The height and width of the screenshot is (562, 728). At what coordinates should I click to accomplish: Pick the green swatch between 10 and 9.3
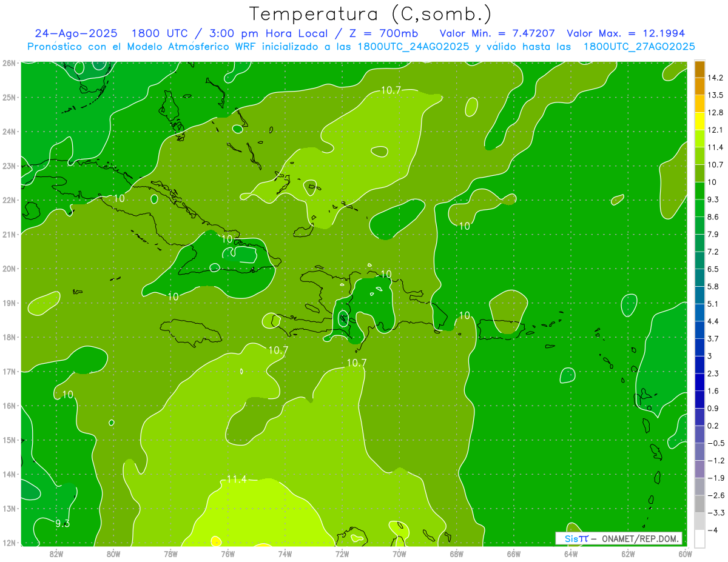point(700,191)
